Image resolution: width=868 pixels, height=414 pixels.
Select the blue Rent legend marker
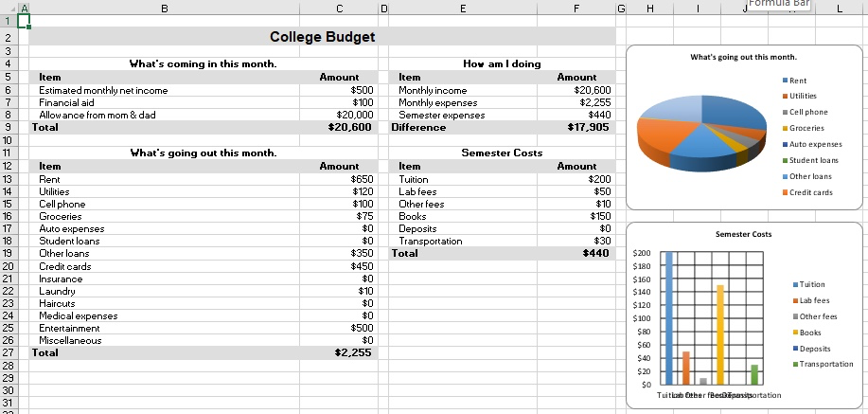785,81
